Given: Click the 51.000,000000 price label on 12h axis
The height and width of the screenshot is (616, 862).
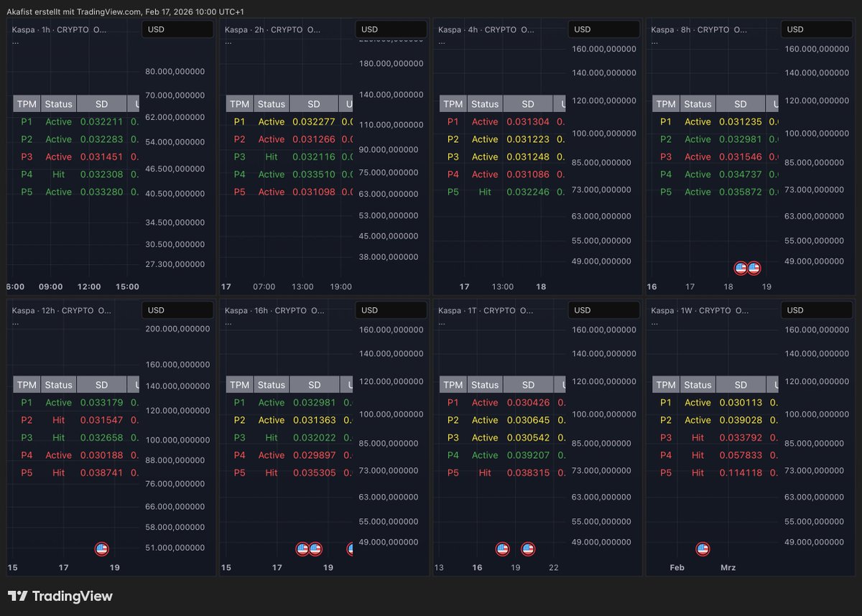Looking at the screenshot, I should [x=175, y=548].
